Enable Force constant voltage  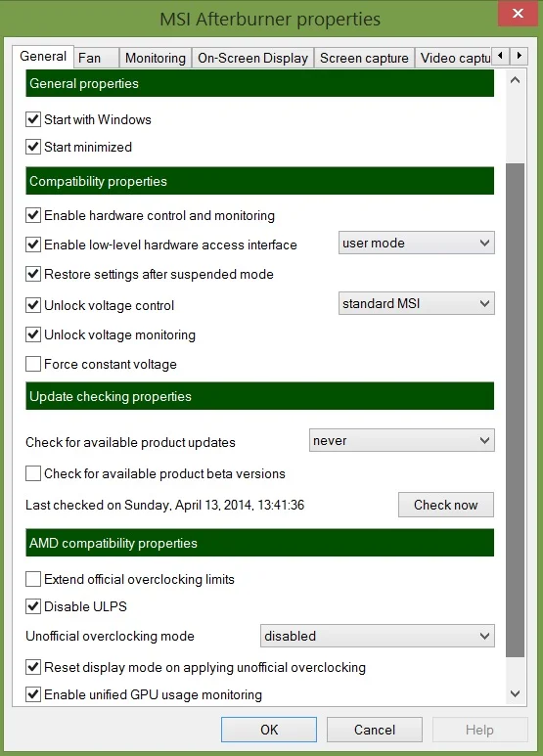click(33, 364)
